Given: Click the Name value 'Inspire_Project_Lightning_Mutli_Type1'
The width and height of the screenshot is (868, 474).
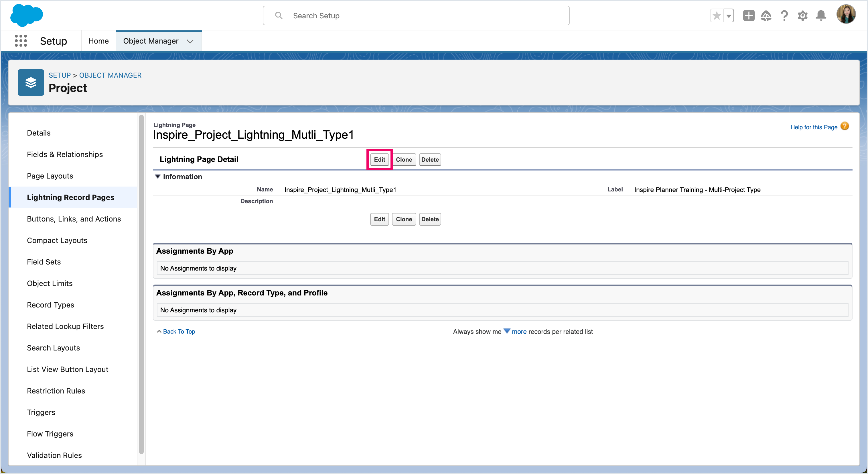Looking at the screenshot, I should [340, 190].
